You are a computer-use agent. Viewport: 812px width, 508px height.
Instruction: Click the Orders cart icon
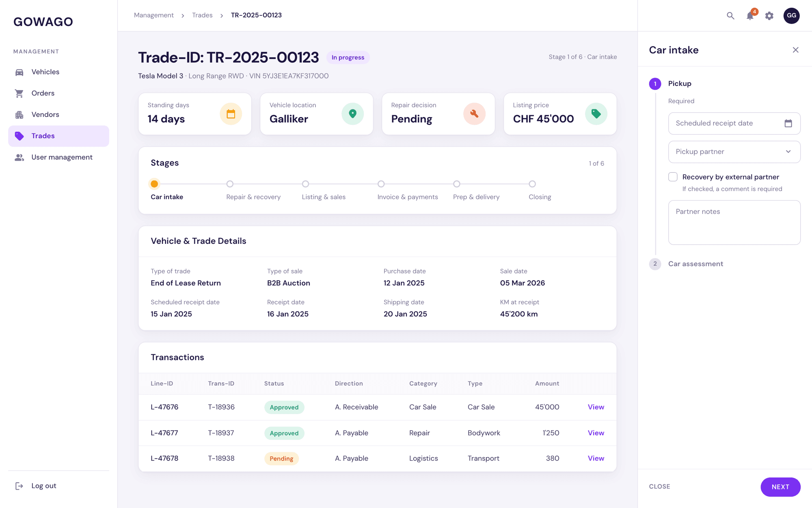click(19, 93)
